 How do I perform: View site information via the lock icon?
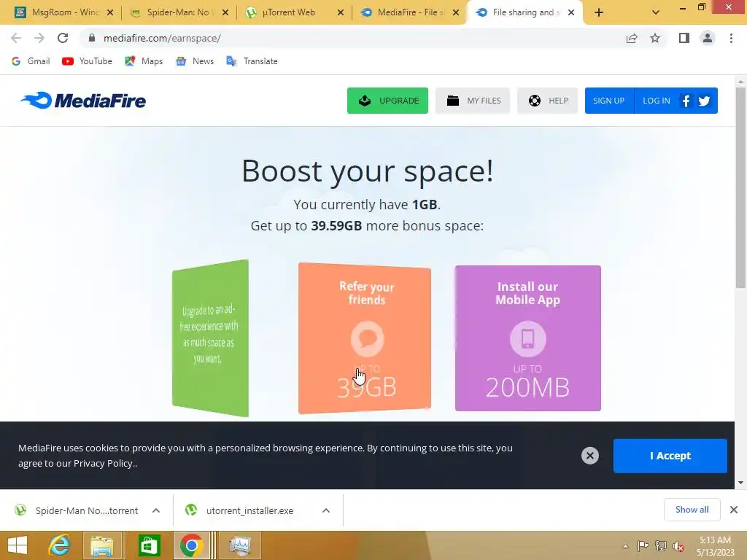pyautogui.click(x=92, y=38)
